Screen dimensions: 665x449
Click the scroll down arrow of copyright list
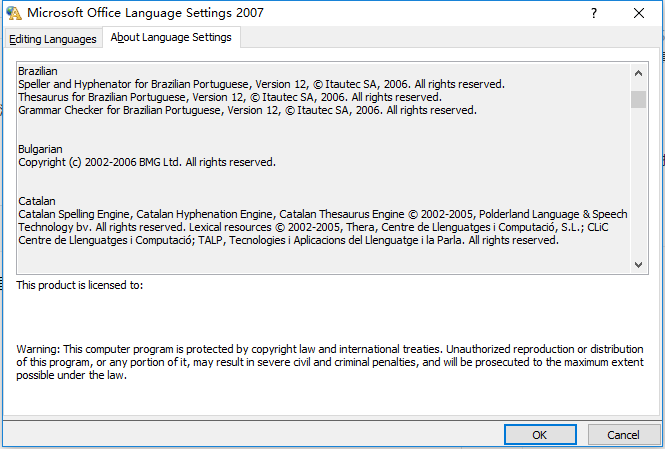pyautogui.click(x=638, y=265)
